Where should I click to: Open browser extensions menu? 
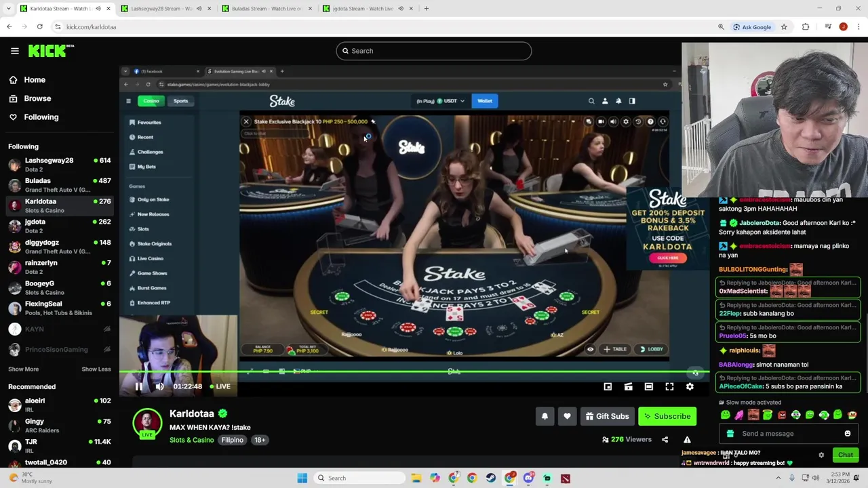tap(806, 27)
